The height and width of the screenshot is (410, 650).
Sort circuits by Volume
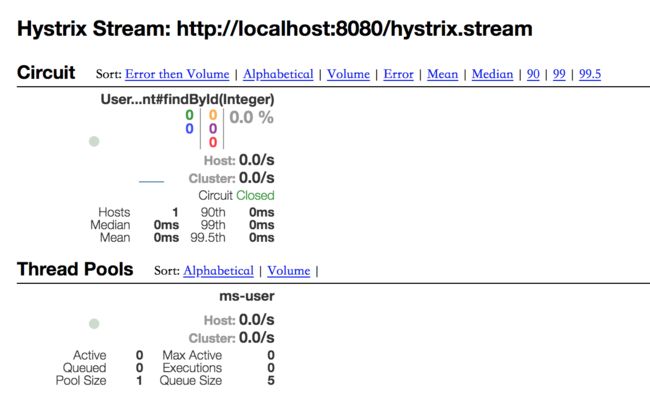point(348,74)
